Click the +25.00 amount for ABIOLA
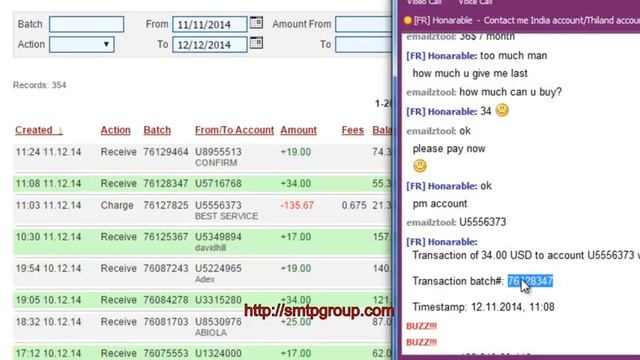The height and width of the screenshot is (360, 640). point(296,322)
